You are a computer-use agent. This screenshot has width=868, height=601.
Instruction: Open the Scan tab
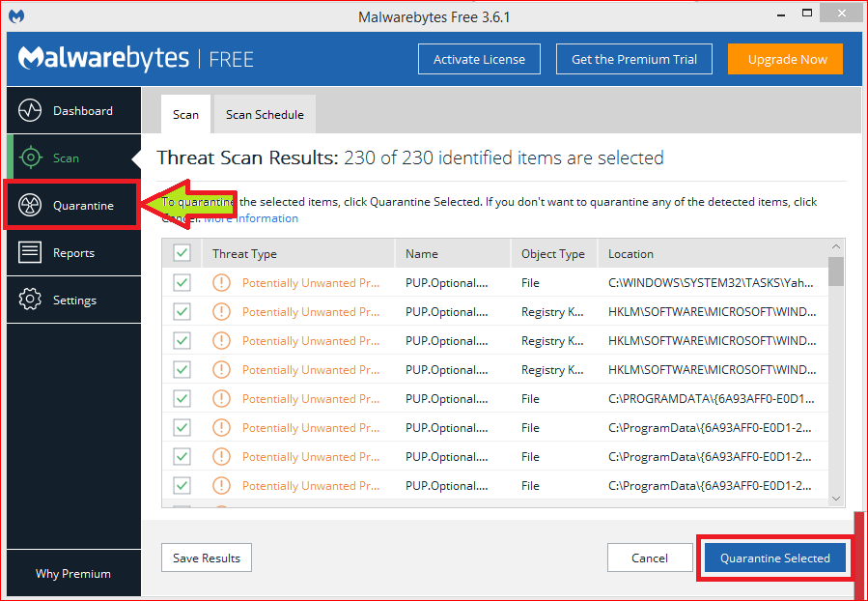[185, 114]
